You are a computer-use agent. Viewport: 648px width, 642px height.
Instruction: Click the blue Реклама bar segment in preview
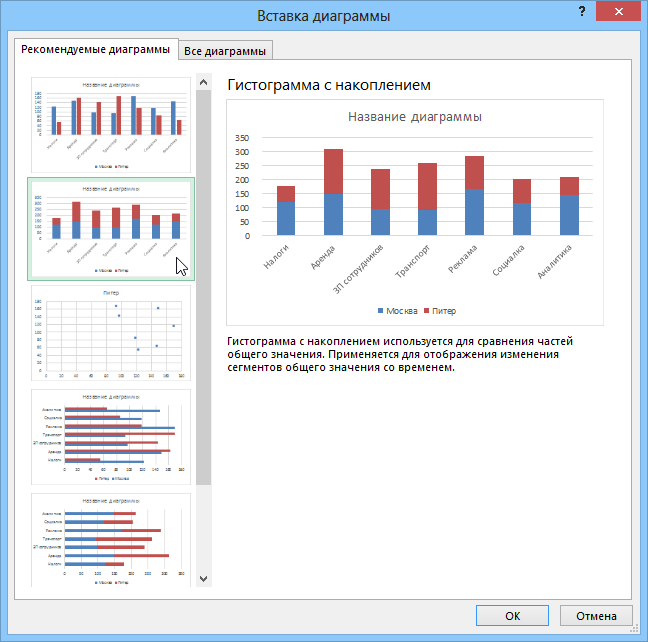coord(474,212)
